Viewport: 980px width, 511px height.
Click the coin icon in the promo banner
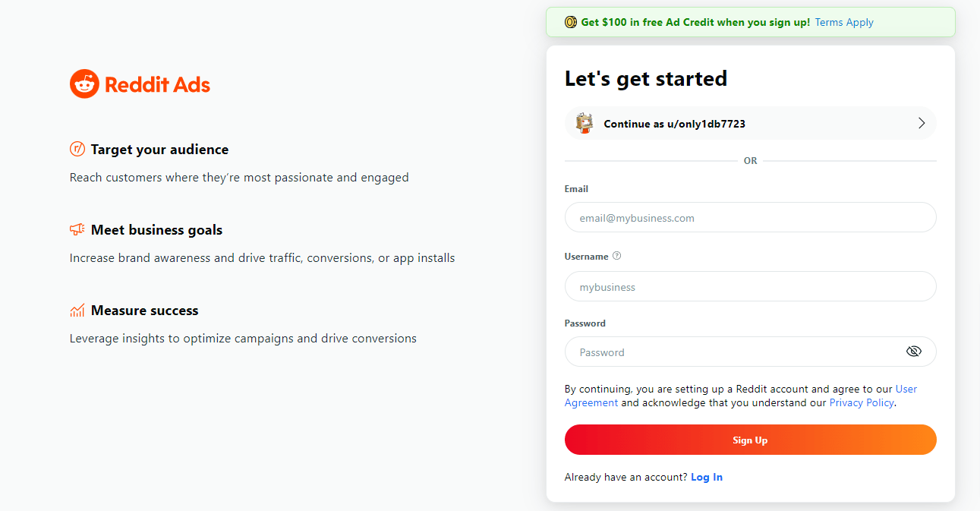coord(570,22)
